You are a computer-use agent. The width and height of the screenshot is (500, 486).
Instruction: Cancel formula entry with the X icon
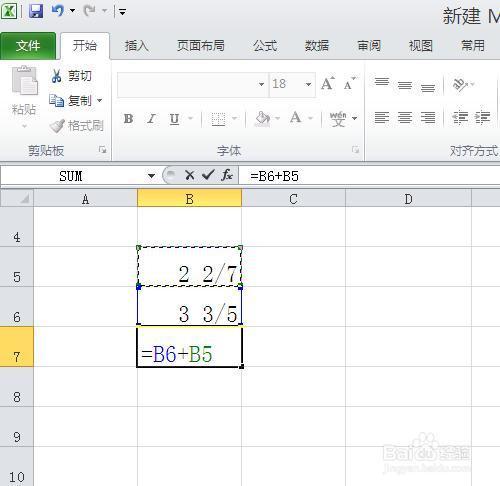coord(190,175)
